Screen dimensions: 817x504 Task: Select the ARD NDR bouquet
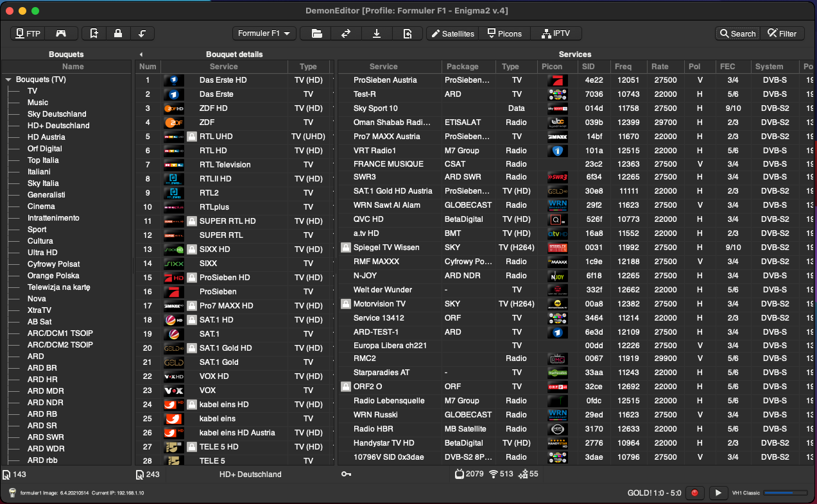(x=45, y=403)
